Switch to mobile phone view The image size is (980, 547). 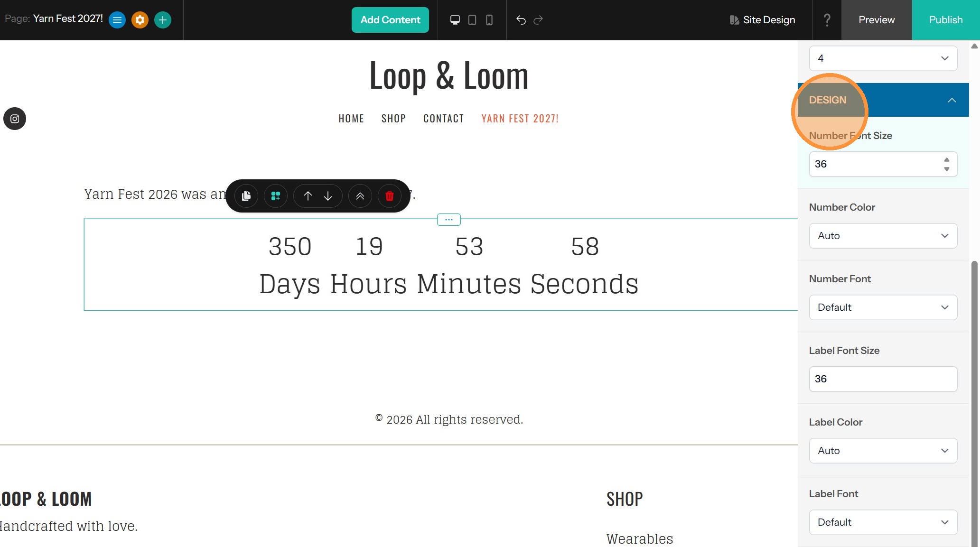(489, 20)
